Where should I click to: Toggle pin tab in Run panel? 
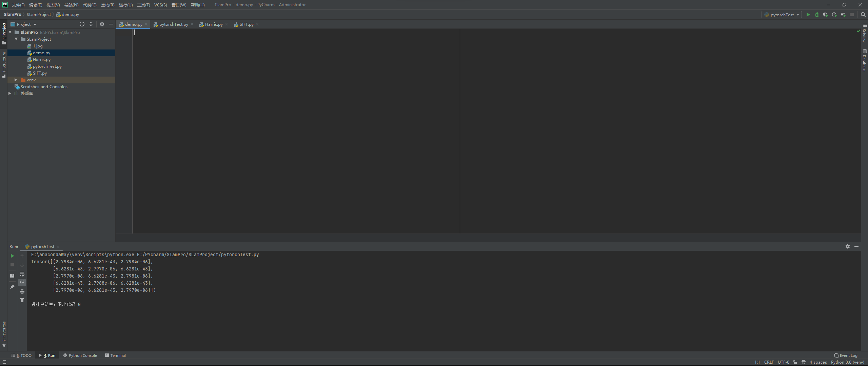click(12, 287)
